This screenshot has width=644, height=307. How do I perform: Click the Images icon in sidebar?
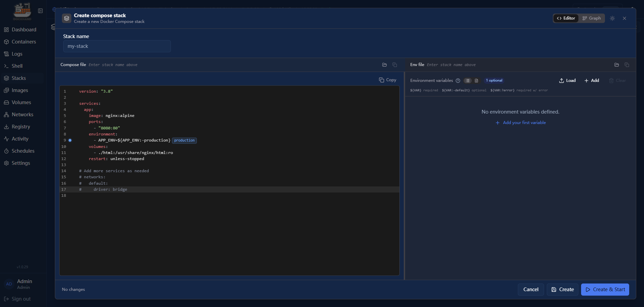pyautogui.click(x=6, y=90)
